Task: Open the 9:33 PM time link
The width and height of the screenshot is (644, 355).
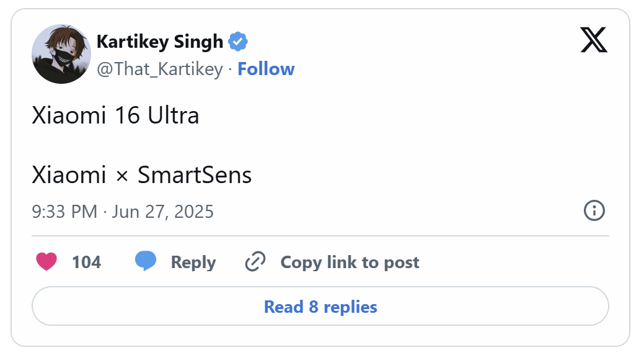Action: point(64,212)
